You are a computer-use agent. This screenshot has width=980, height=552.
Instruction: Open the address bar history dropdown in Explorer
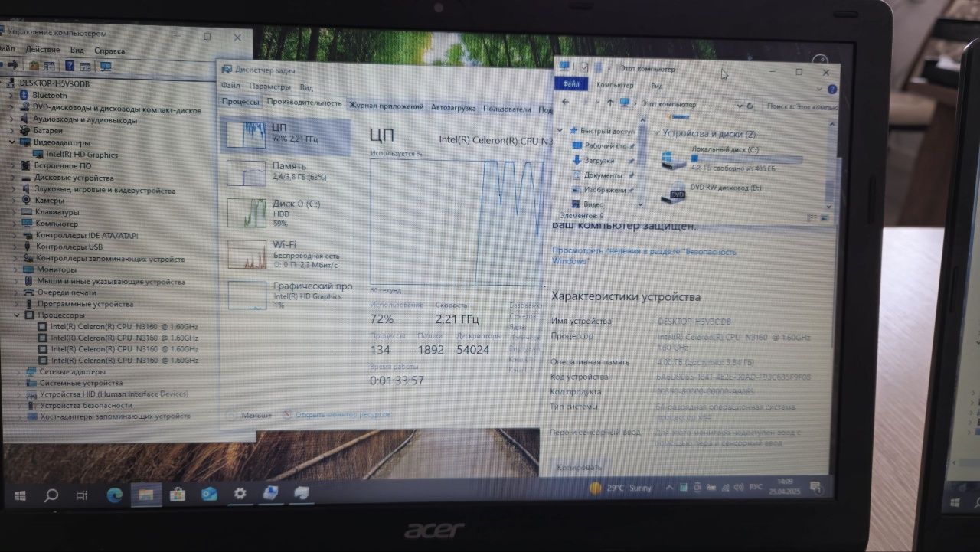(x=739, y=105)
